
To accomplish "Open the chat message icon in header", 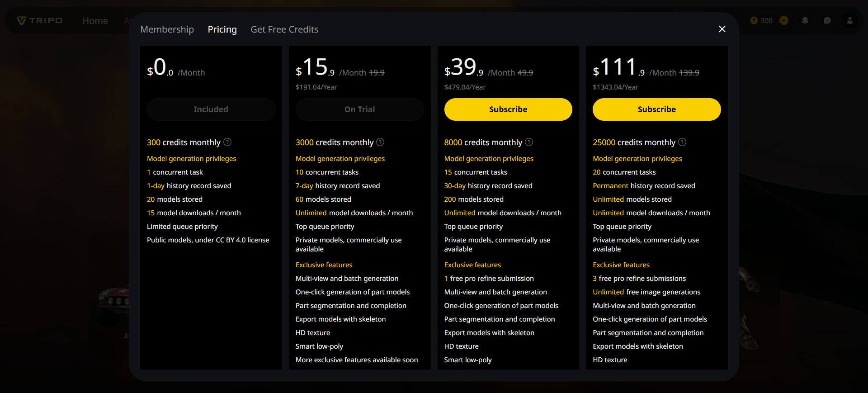I will point(827,20).
